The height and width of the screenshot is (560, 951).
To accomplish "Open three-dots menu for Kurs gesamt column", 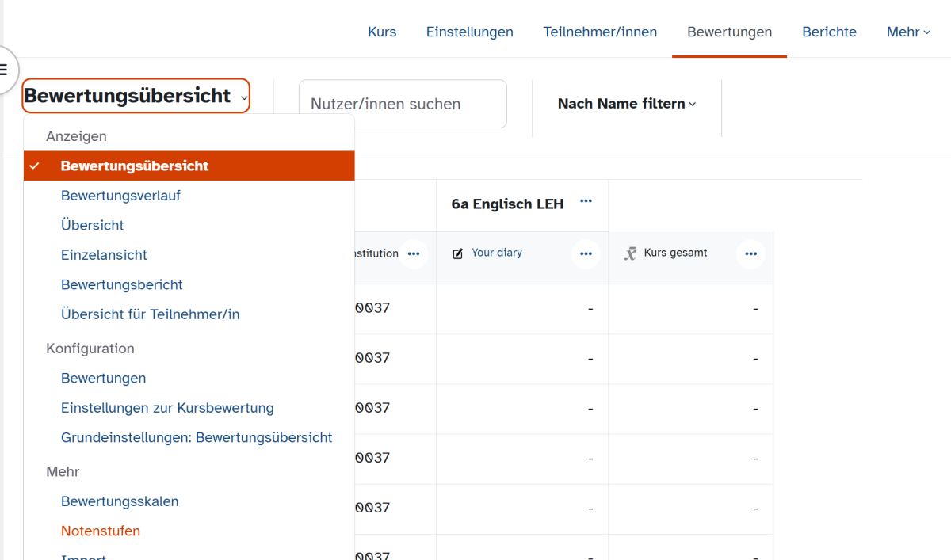I will (x=750, y=254).
